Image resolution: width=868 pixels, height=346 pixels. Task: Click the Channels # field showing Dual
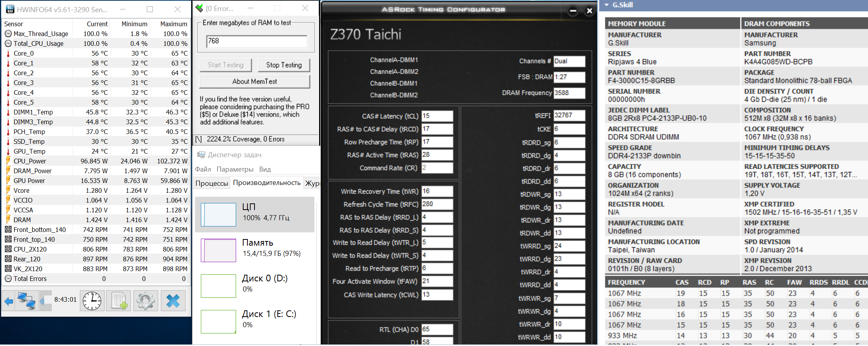coord(570,61)
